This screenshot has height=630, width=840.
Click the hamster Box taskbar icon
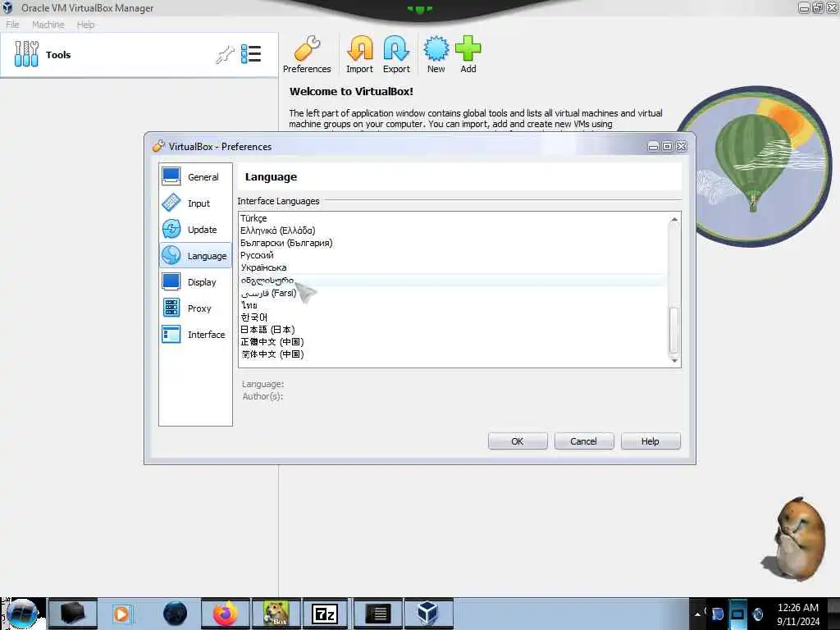[x=276, y=614]
